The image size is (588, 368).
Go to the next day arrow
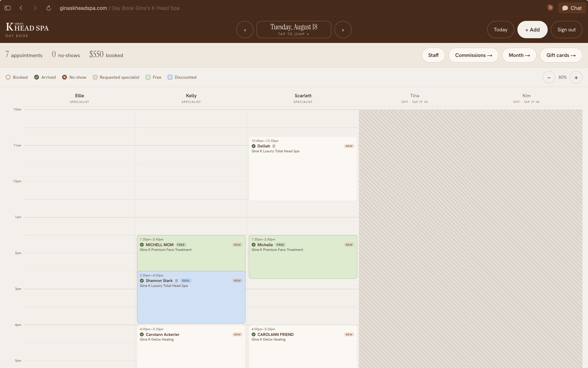343,29
